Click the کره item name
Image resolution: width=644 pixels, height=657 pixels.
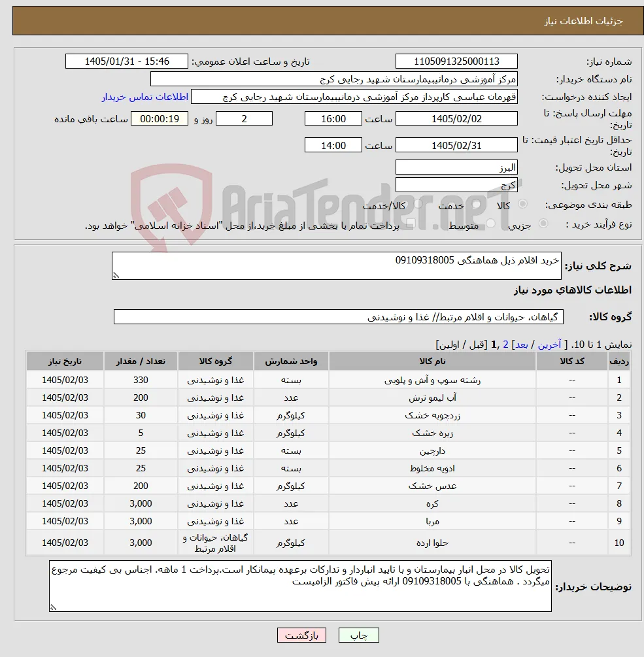[432, 503]
